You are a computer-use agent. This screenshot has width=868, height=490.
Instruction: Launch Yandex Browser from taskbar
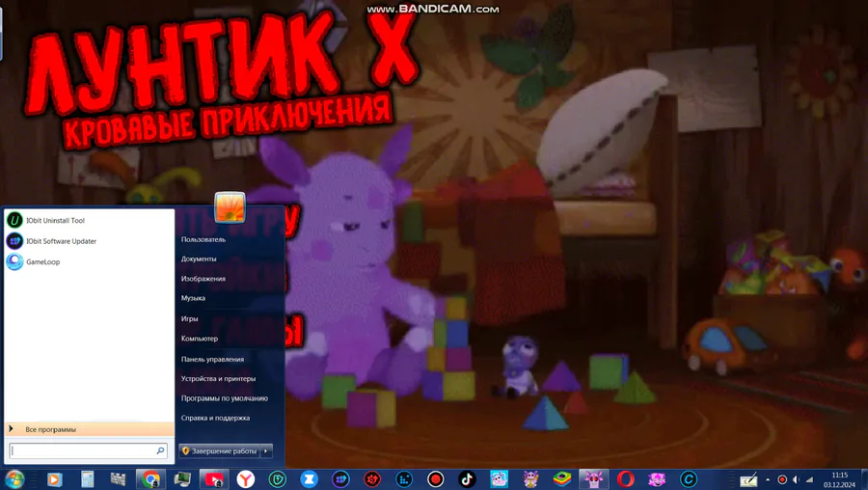[246, 479]
